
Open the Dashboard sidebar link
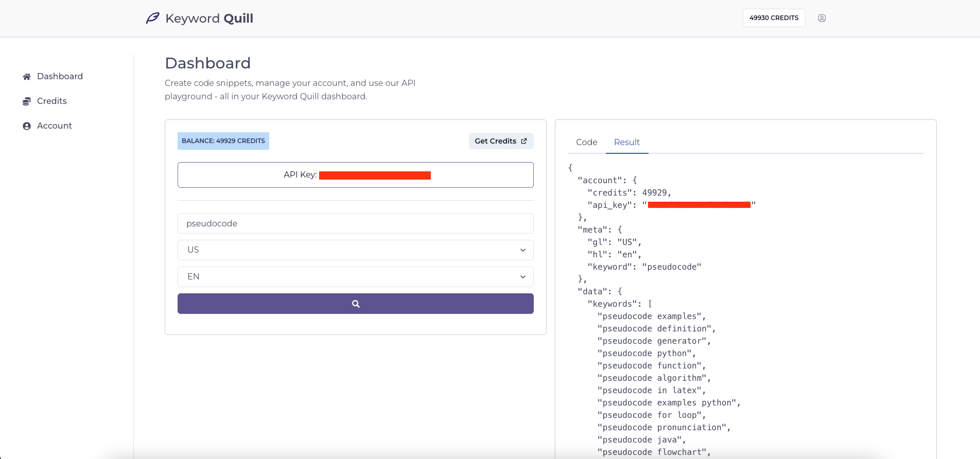(x=60, y=76)
